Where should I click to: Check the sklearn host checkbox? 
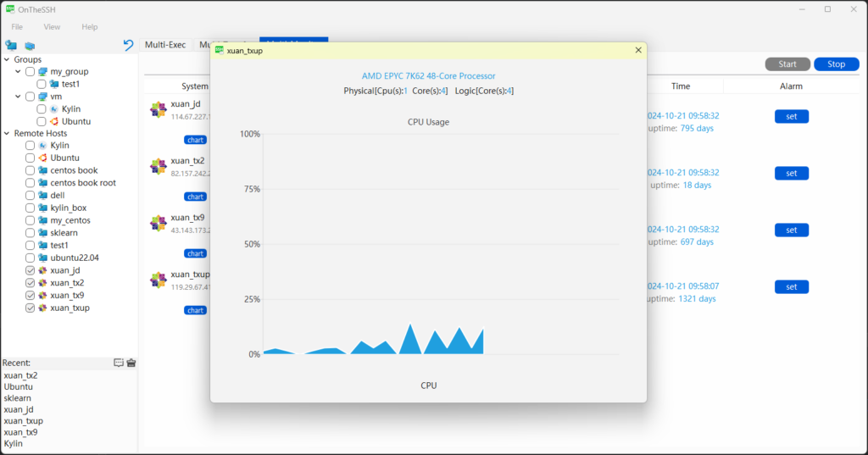pos(31,233)
